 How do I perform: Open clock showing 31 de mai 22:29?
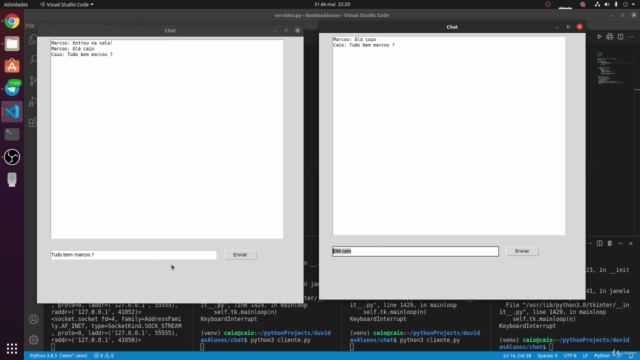tap(332, 4)
